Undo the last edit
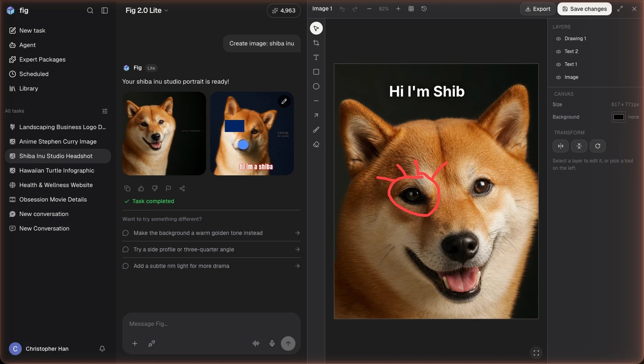 click(342, 9)
